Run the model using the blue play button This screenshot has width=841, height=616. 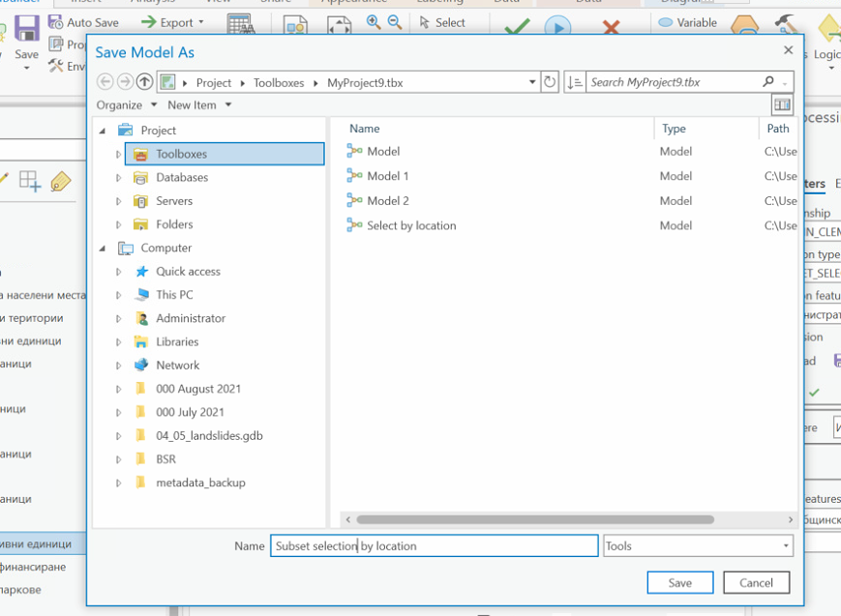coord(558,25)
